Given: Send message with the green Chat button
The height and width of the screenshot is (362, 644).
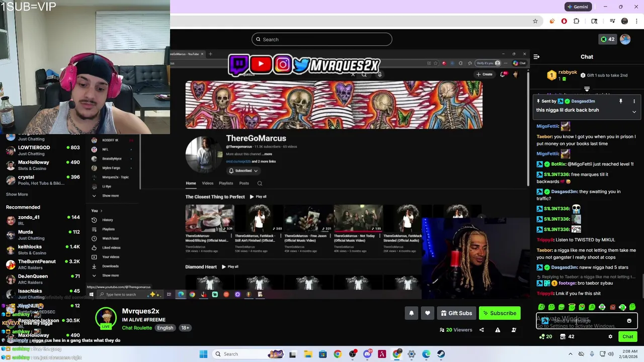Looking at the screenshot, I should [627, 337].
